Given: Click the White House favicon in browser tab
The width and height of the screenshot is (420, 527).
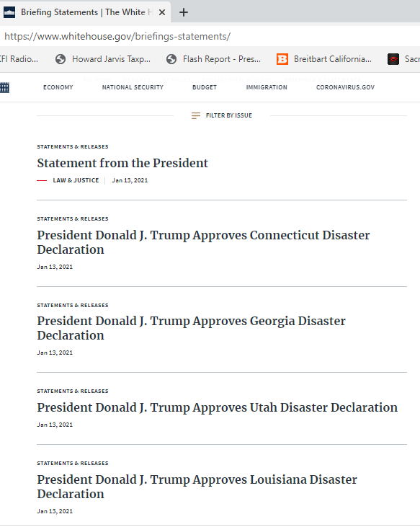Looking at the screenshot, I should tap(9, 12).
